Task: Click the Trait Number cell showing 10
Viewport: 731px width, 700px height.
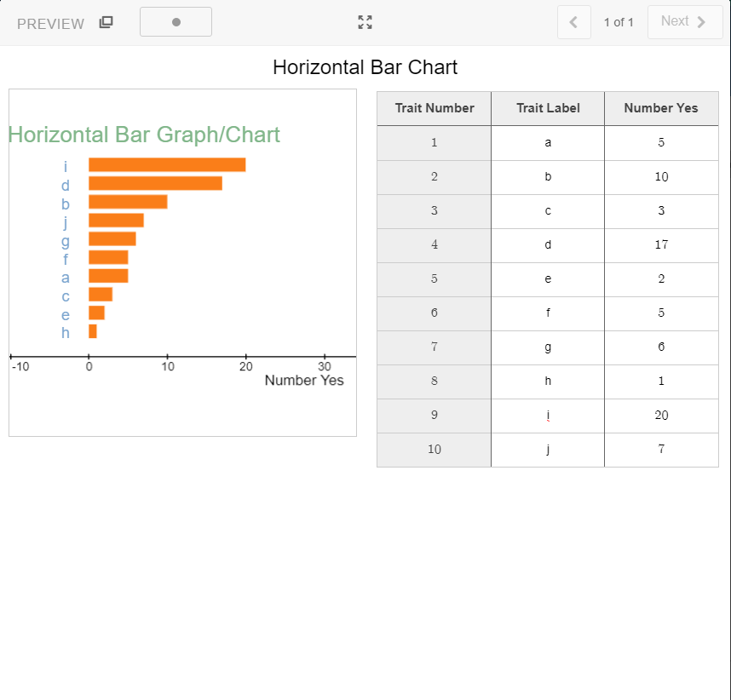Action: coord(434,450)
